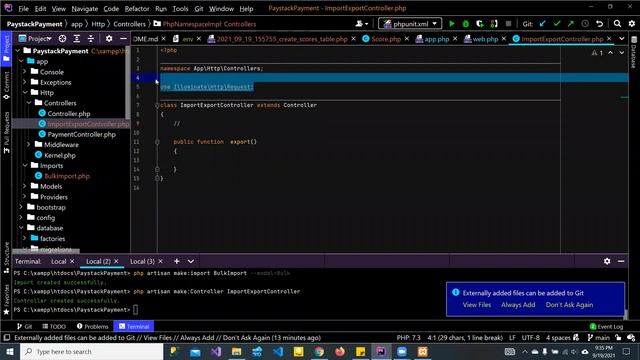Open TODO tool window button
The height and width of the screenshot is (360, 640).
(x=54, y=326)
